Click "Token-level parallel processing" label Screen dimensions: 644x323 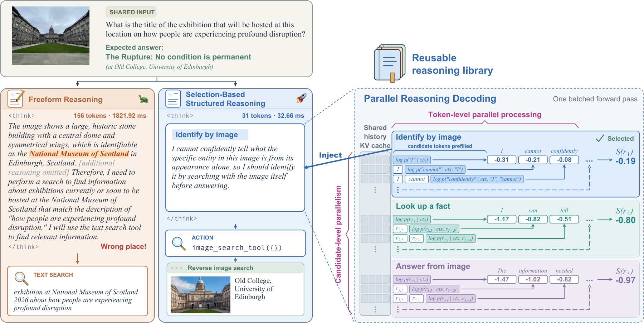[485, 115]
